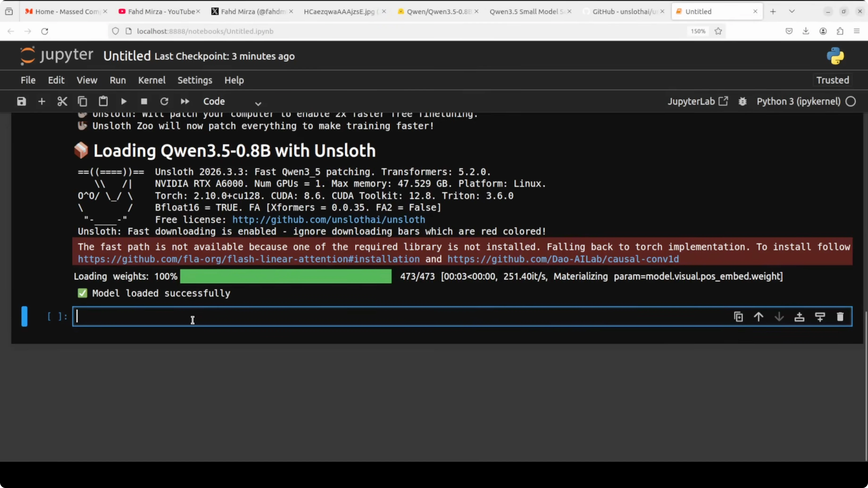Switch to the Fahd Mirza YouTube tab
The width and height of the screenshot is (868, 488).
158,11
